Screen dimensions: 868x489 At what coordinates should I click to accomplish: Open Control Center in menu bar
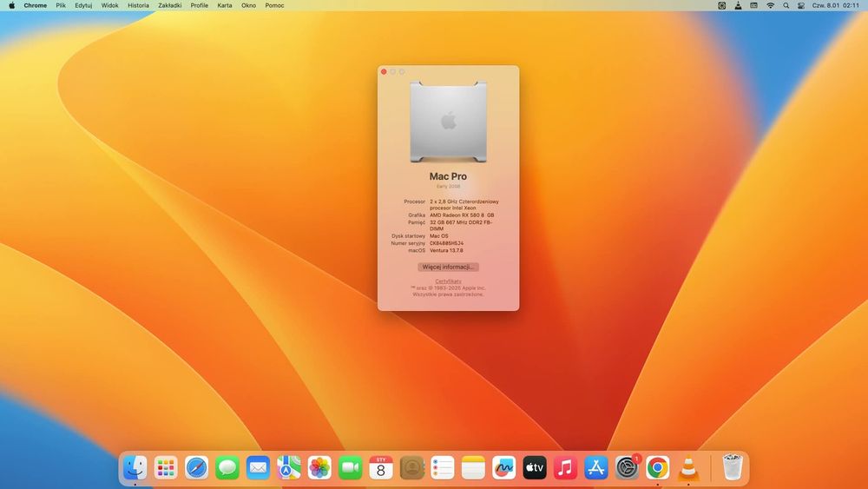(801, 5)
